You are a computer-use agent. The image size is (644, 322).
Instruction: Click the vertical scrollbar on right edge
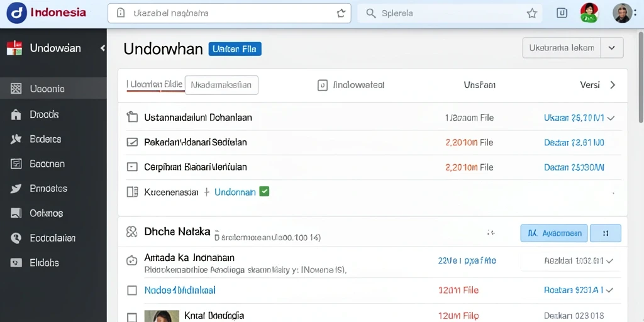tap(641, 76)
